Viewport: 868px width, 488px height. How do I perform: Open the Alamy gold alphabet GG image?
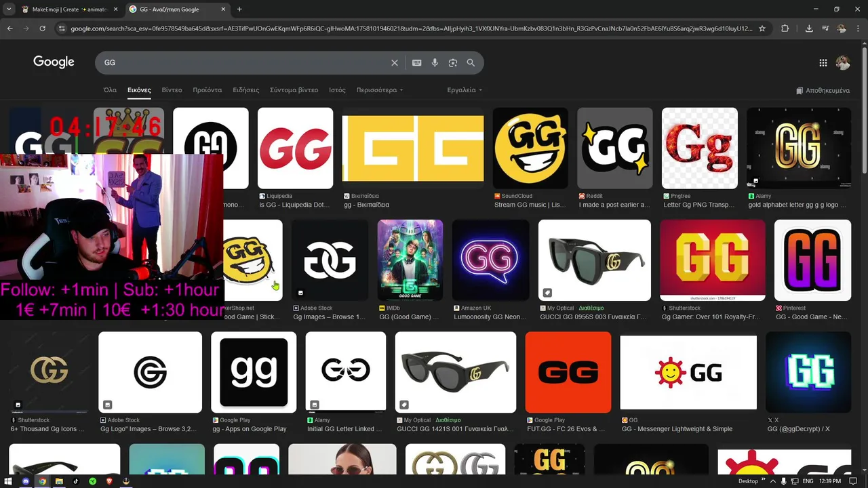799,148
